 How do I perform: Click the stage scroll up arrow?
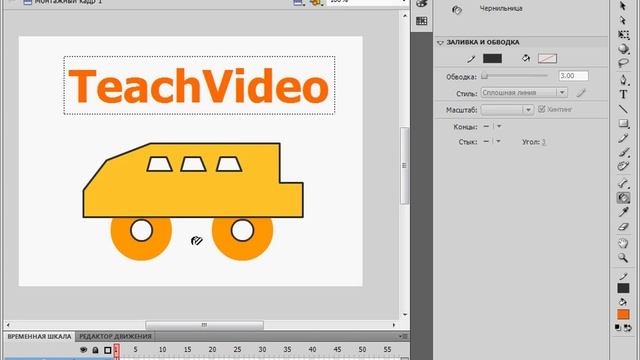pos(404,16)
